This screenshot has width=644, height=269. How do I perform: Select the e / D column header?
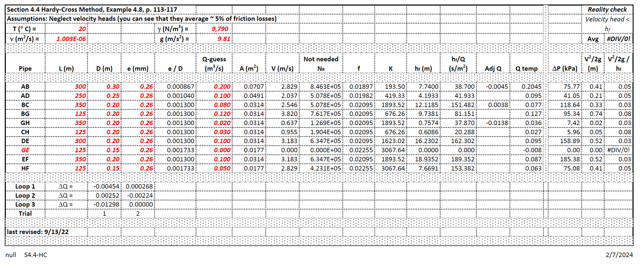click(175, 69)
